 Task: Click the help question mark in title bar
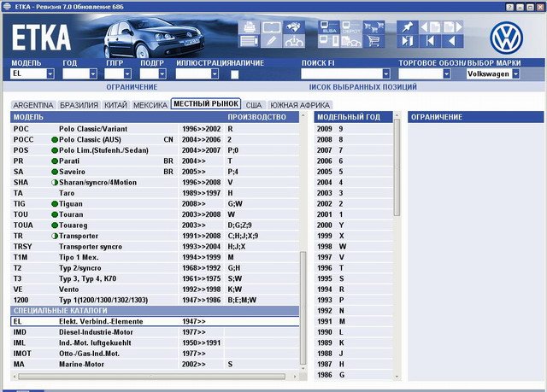tap(510, 7)
